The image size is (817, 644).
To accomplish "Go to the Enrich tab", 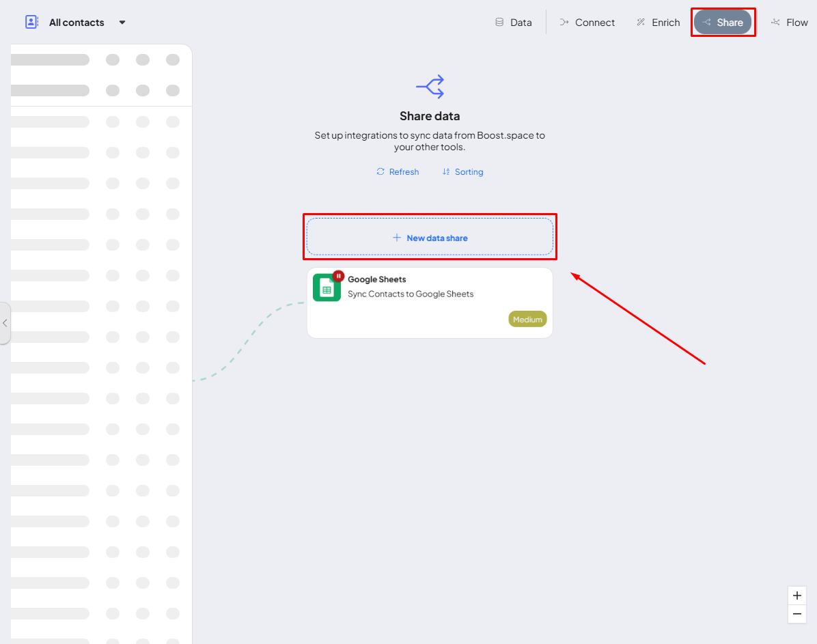I will (x=658, y=23).
